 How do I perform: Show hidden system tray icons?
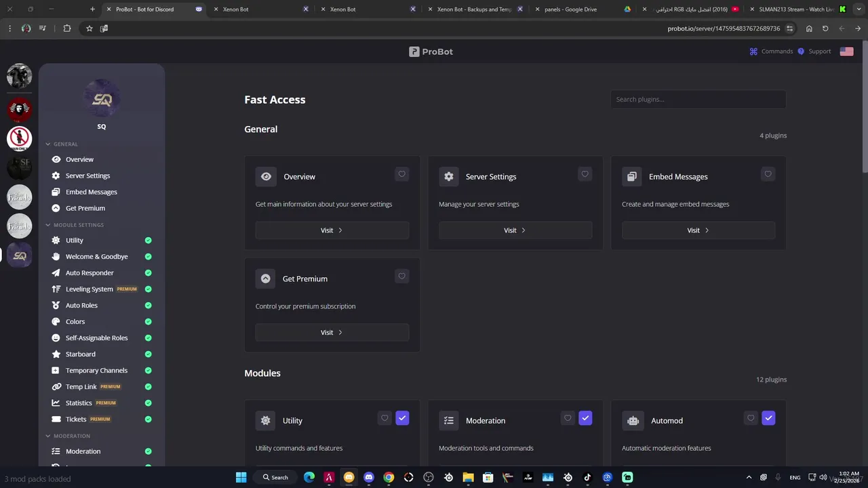749,477
